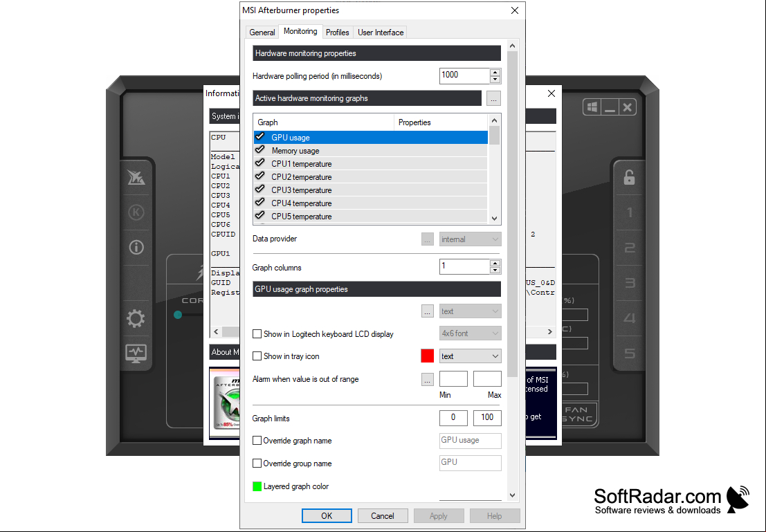The height and width of the screenshot is (532, 766).
Task: Select profile slot 4 in Afterburner
Action: tap(629, 318)
